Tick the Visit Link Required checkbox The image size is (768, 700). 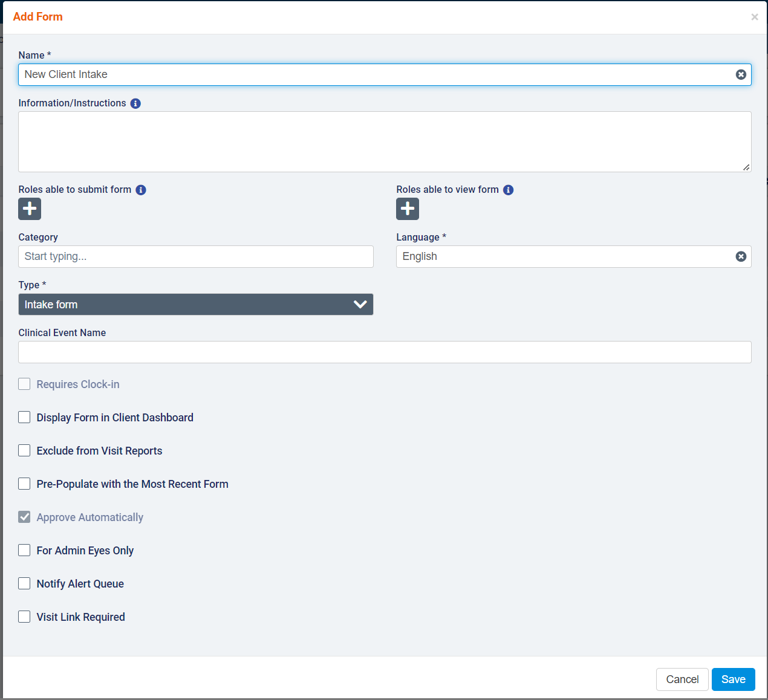point(24,617)
